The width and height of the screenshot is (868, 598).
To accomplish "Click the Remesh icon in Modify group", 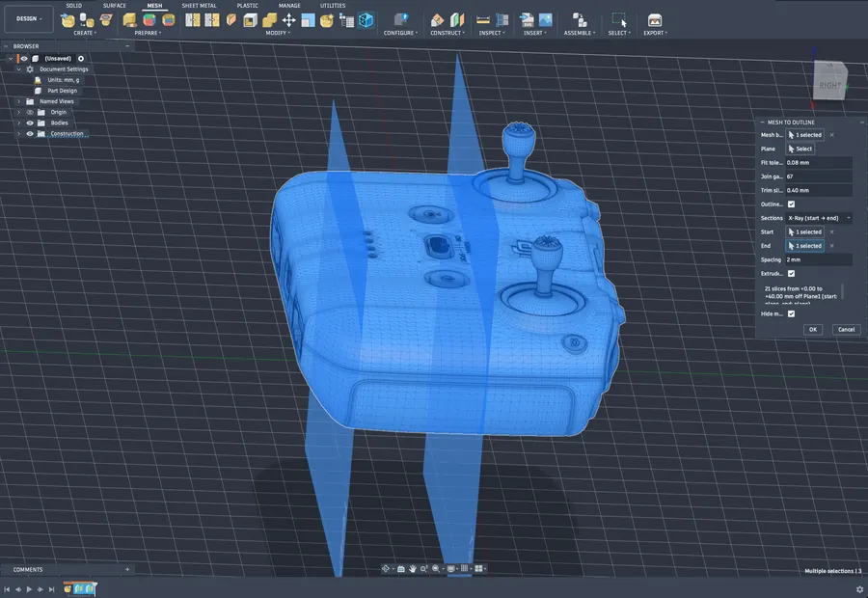I will [193, 20].
